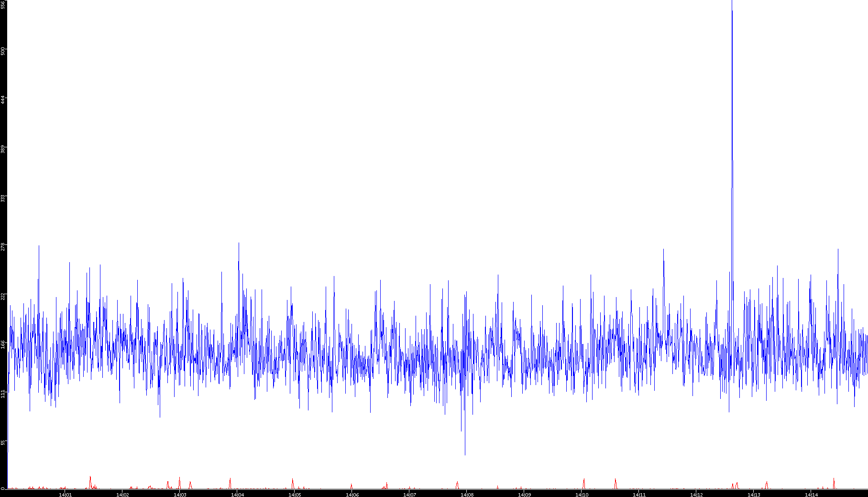868x497 pixels.
Task: Click the 389 value axis label
Action: pos(3,149)
